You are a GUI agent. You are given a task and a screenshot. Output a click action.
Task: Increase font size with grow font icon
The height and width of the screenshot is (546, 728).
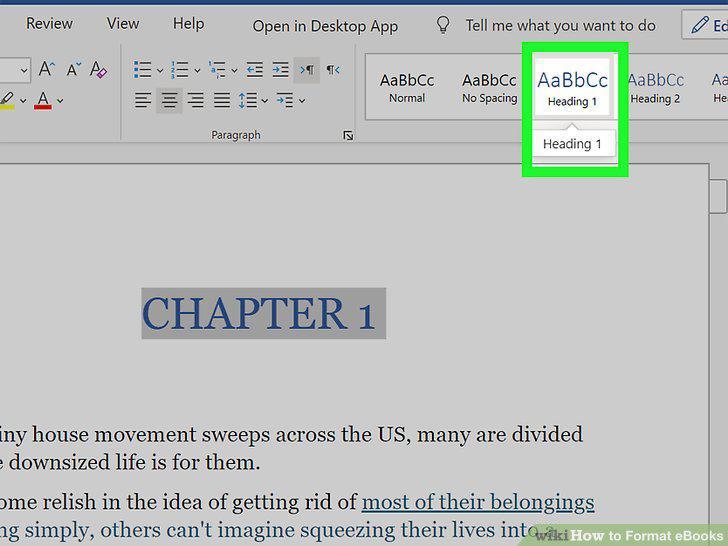coord(46,70)
